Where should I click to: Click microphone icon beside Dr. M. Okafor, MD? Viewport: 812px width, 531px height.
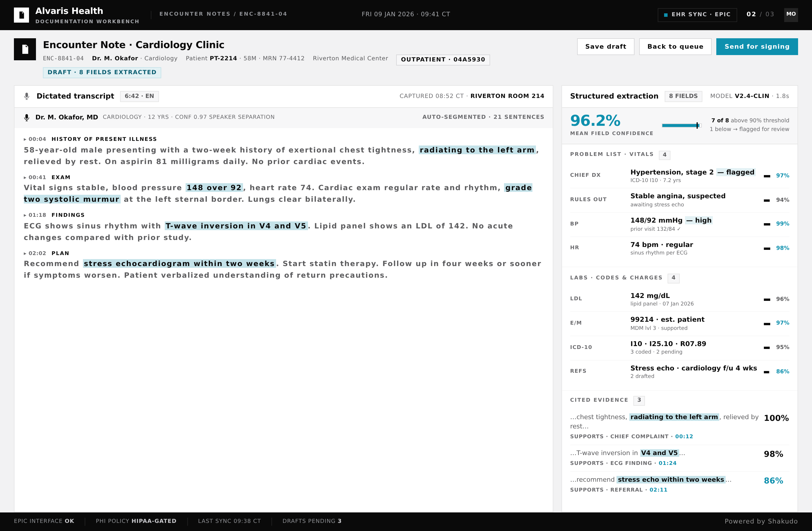point(27,117)
